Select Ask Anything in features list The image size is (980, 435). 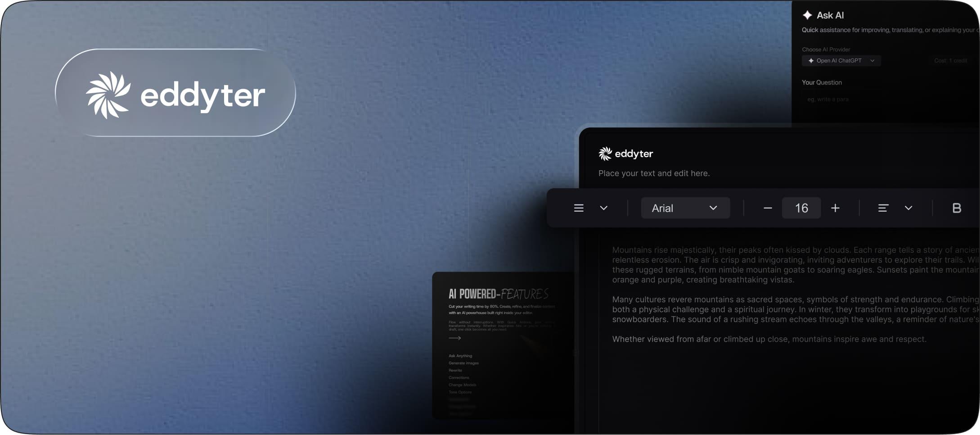(460, 356)
